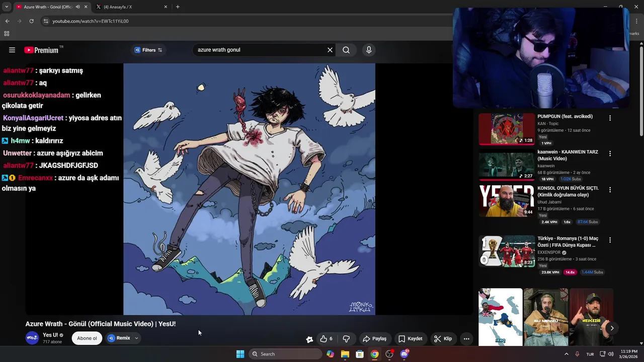
Task: Click the video title Azure Wrath - Gönül
Action: point(101,324)
